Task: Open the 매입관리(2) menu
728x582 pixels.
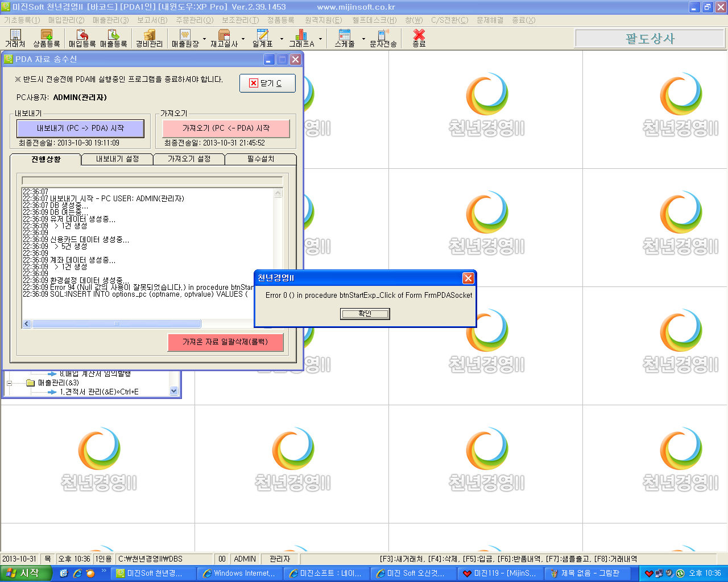Action: click(x=66, y=20)
